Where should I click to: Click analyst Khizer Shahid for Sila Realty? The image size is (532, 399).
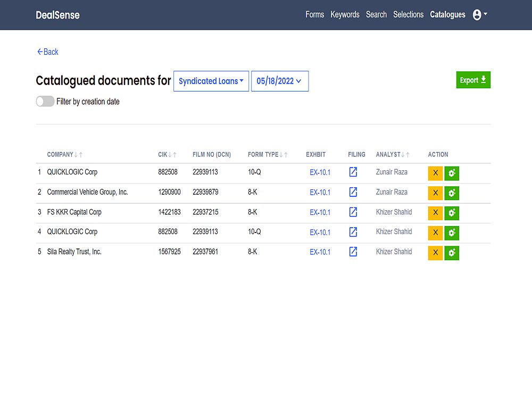(x=394, y=252)
